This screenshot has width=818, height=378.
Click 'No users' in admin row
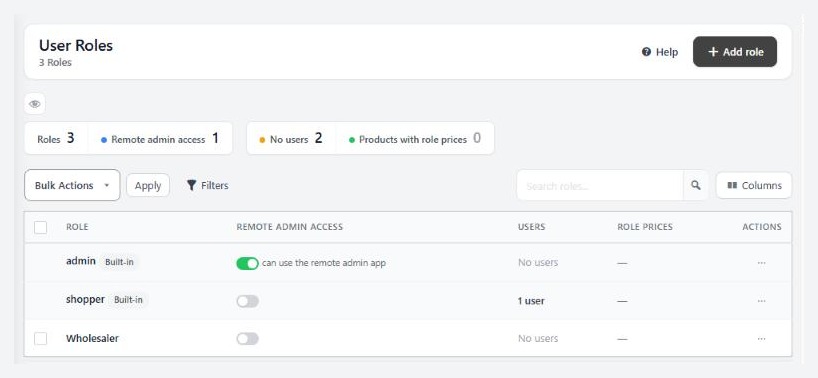coord(538,262)
